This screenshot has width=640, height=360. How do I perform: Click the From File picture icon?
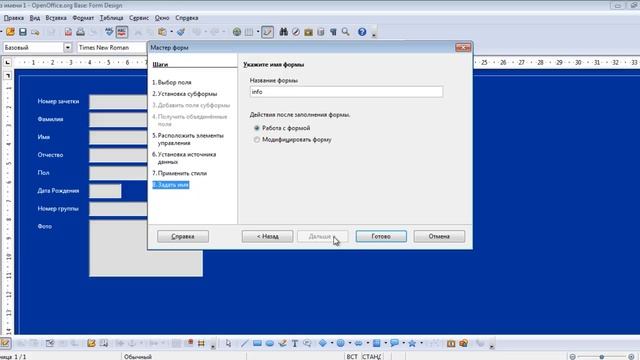464,344
